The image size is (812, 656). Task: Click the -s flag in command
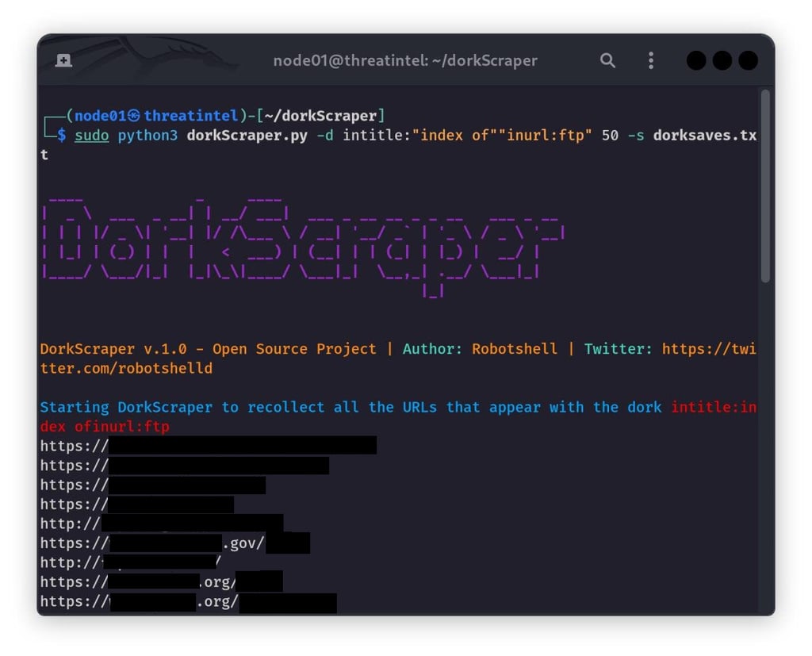636,135
